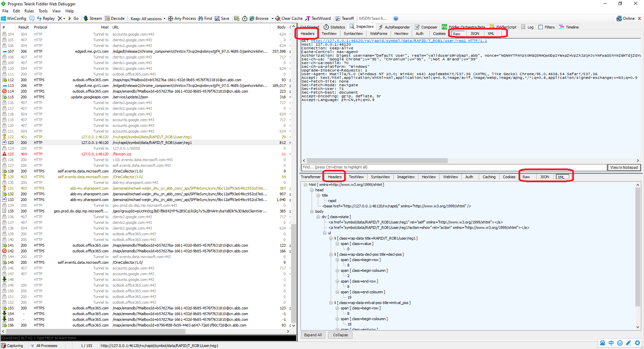
Task: Click the MSDN Search field
Action: (x=374, y=18)
